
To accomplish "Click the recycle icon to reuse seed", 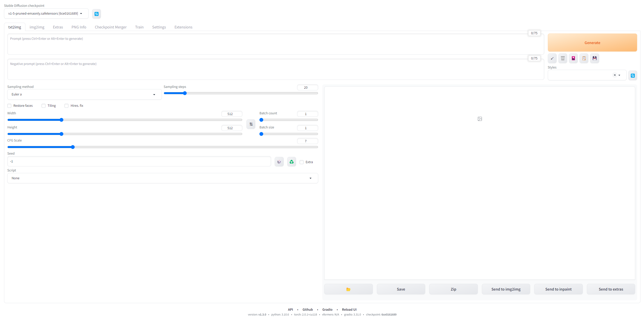I will click(292, 162).
